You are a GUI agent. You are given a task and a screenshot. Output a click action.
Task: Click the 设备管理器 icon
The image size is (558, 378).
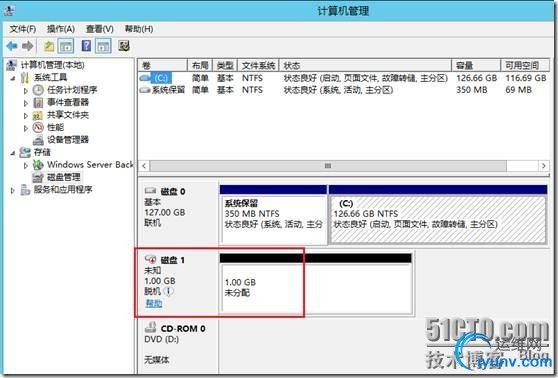(38, 140)
